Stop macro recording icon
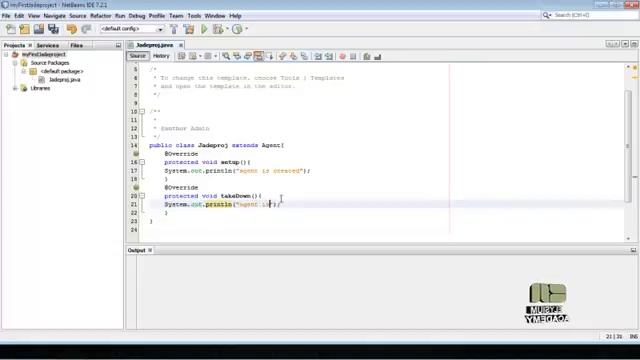640x360 pixels. click(353, 56)
